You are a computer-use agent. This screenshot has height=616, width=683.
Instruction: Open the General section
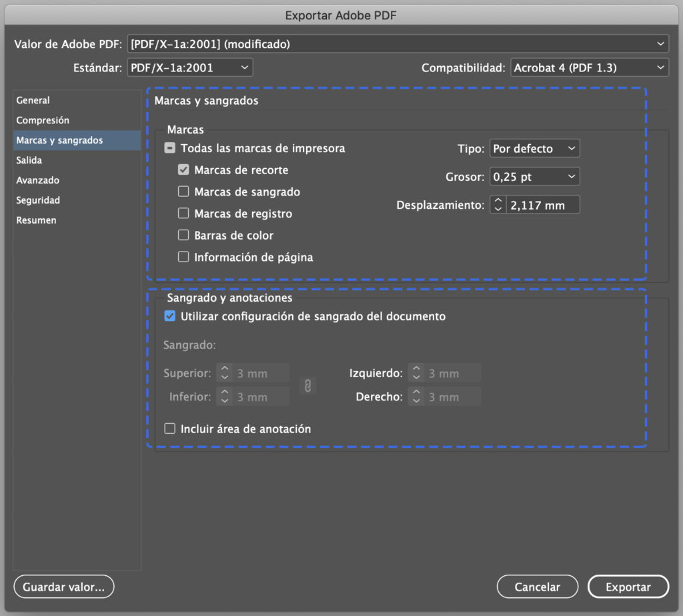coord(77,100)
